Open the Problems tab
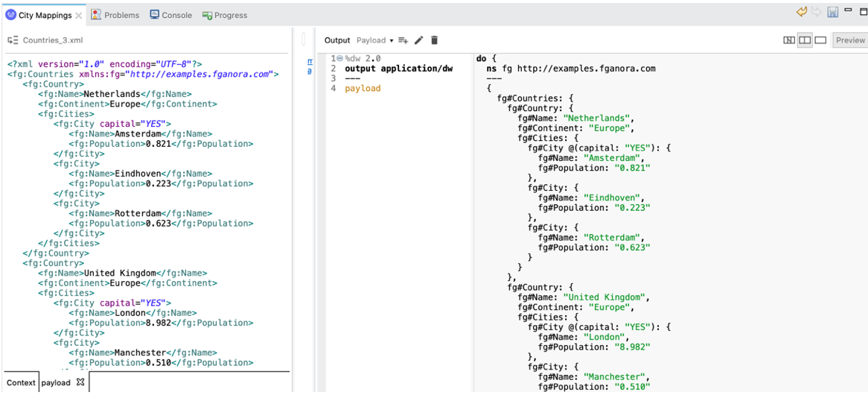Image resolution: width=868 pixels, height=398 pixels. tap(115, 15)
